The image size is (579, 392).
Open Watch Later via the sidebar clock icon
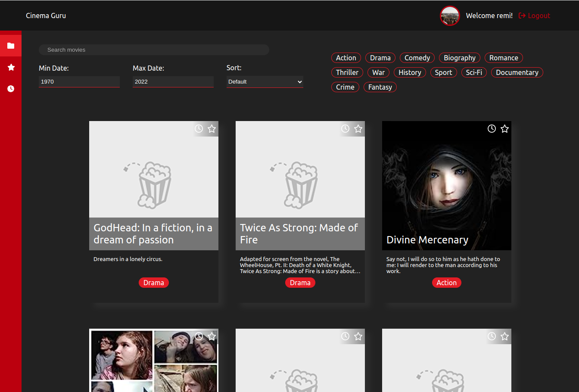11,89
